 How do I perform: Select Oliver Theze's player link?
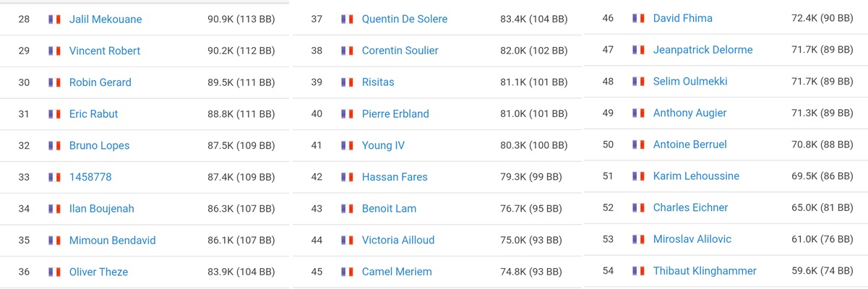pos(98,272)
